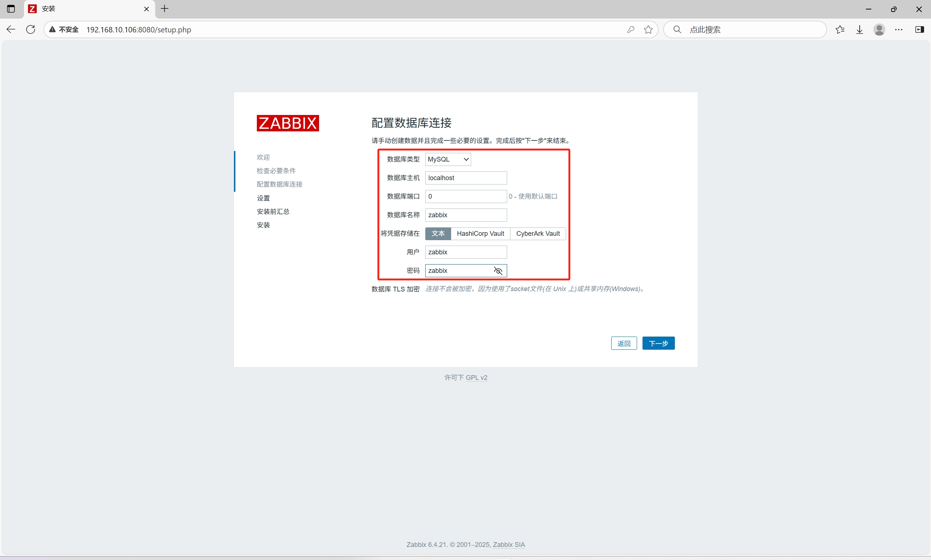Restore down the browser window
The image size is (931, 560).
(x=894, y=9)
